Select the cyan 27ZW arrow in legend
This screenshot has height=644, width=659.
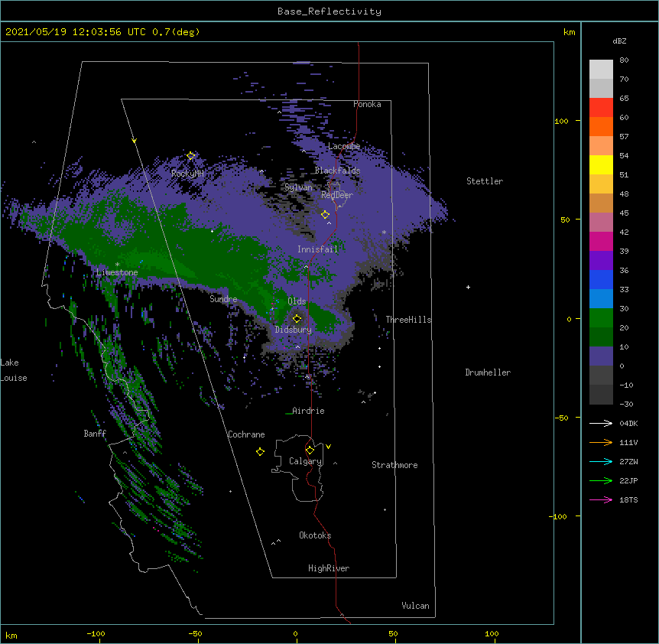coord(601,461)
